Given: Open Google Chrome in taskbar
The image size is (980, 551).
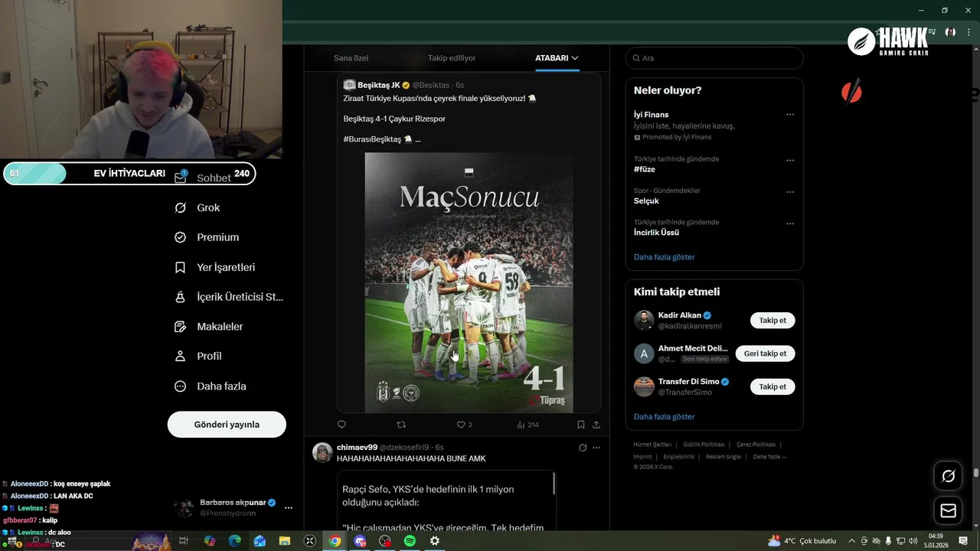Looking at the screenshot, I should [x=335, y=541].
